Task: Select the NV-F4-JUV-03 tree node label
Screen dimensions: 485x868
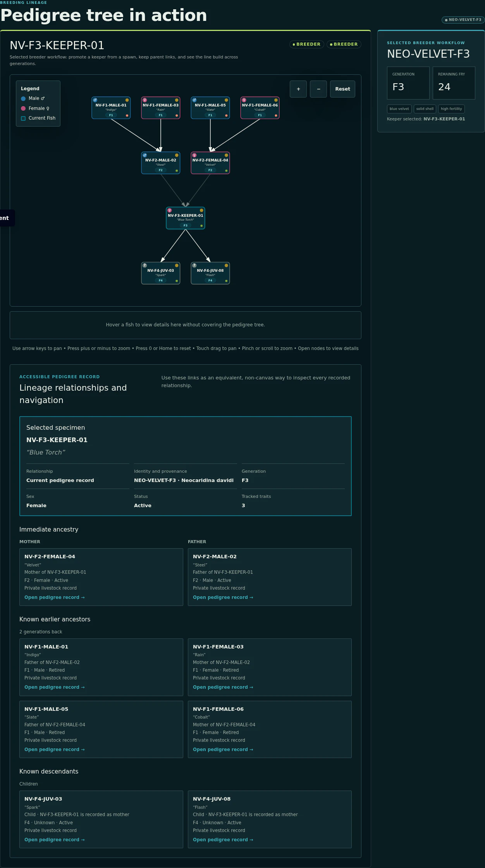Action: point(161,271)
